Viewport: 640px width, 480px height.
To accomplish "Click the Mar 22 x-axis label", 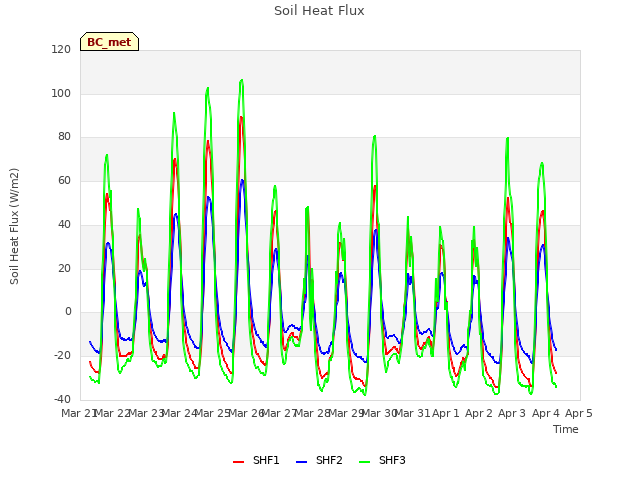I will coord(113,413).
